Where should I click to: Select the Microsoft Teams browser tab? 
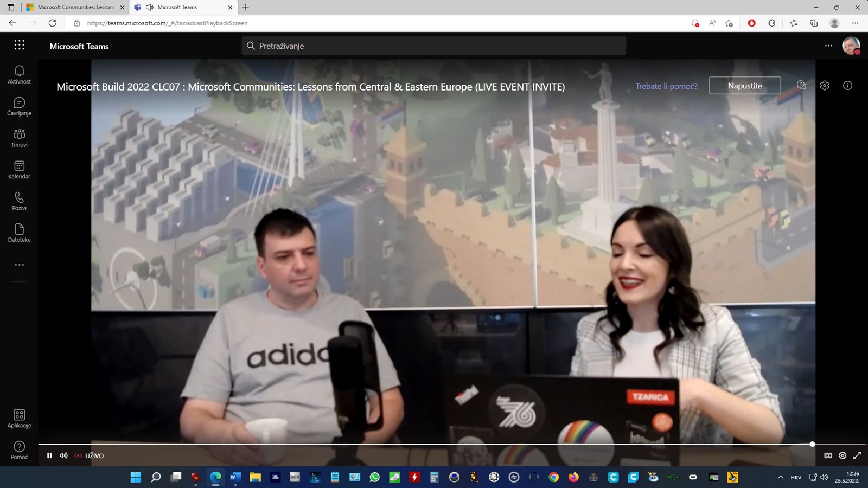[x=184, y=7]
